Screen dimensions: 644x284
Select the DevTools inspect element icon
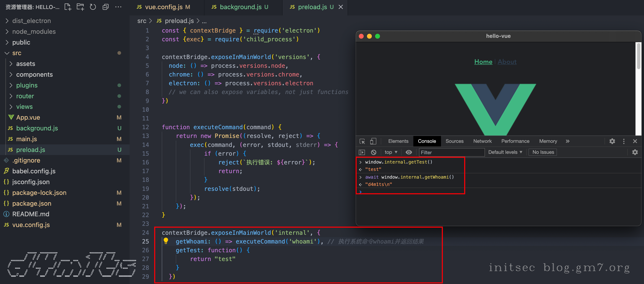click(362, 141)
